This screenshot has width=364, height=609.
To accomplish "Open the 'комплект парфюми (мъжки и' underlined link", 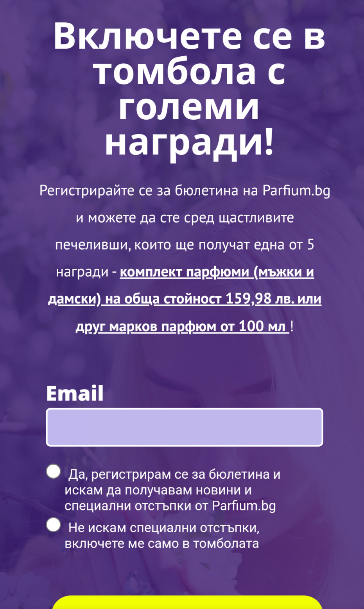I will (x=217, y=272).
